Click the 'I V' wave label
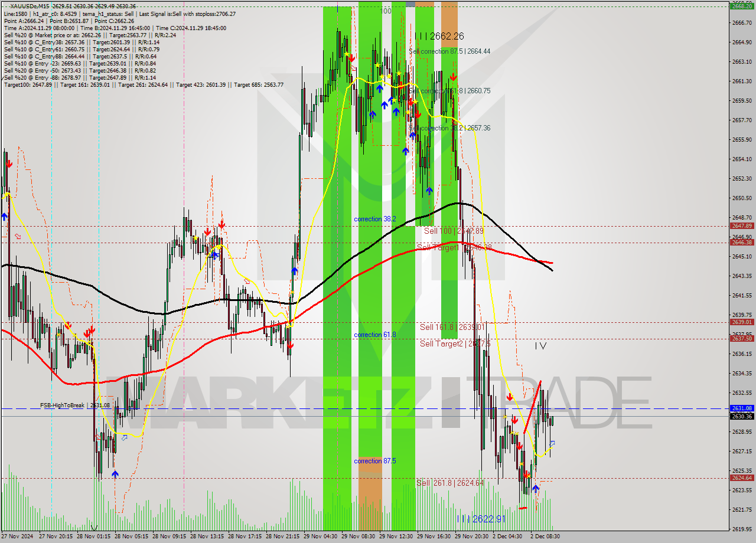This screenshot has width=756, height=543. point(541,346)
